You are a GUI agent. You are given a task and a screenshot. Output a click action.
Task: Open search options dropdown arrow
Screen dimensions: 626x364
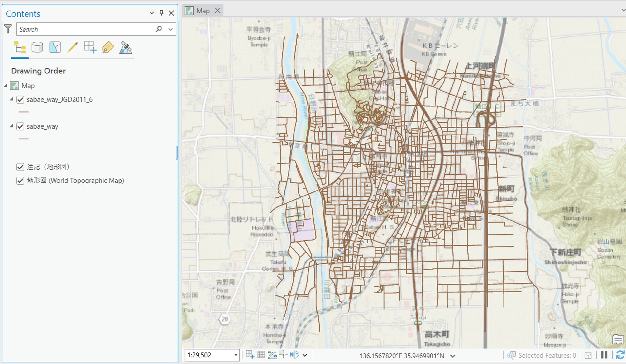pos(170,29)
